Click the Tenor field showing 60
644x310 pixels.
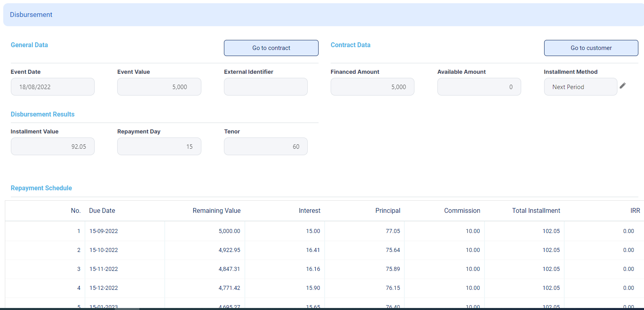[265, 146]
